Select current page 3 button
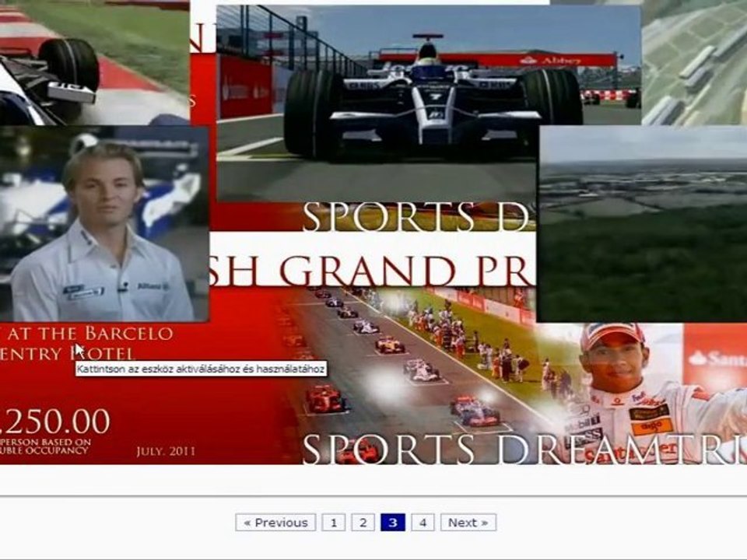Screen dimensions: 747x560 coord(392,523)
